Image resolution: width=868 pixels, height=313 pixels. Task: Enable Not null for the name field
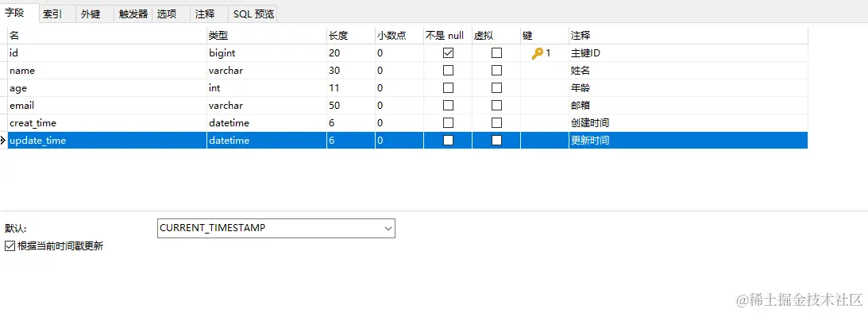449,71
